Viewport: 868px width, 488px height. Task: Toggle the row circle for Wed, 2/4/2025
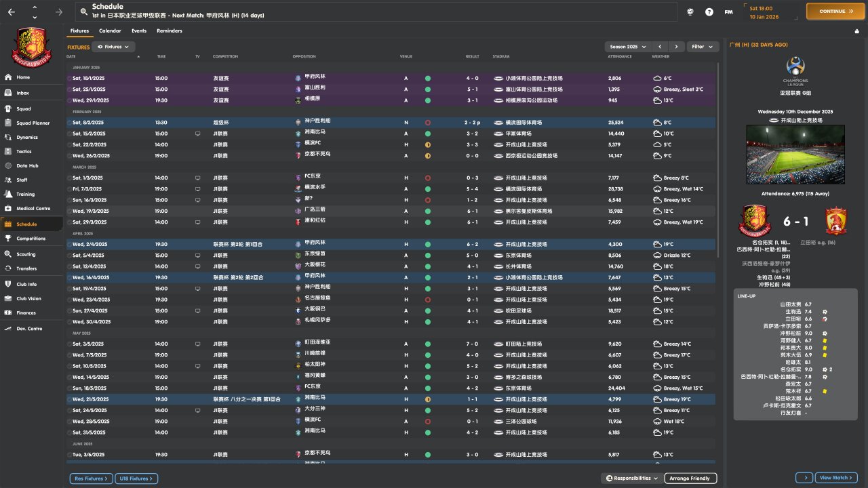point(69,244)
